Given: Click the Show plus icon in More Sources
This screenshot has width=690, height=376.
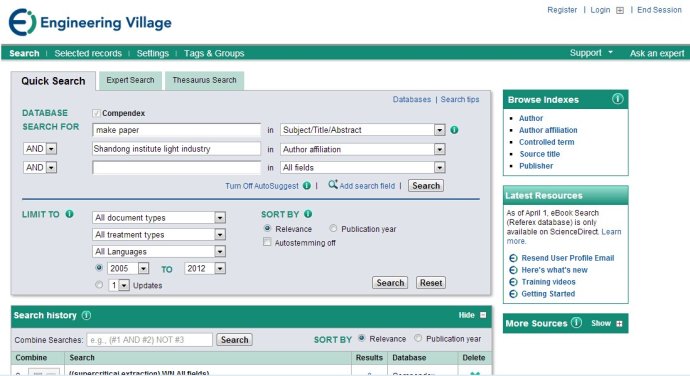Looking at the screenshot, I should (619, 324).
